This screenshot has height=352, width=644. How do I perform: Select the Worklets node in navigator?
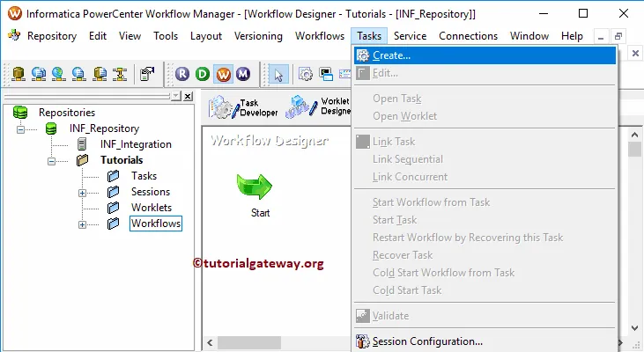pos(152,208)
